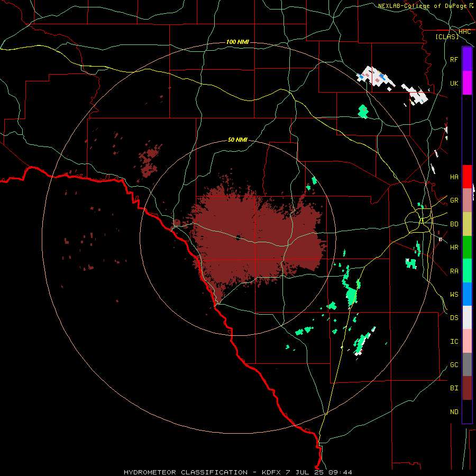Click the "BD" legend label
Screen dimensions: 476x476
[x=454, y=224]
